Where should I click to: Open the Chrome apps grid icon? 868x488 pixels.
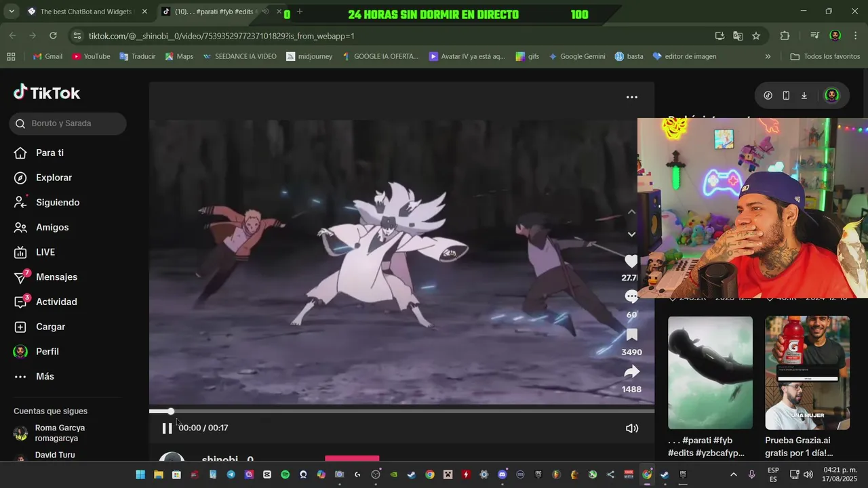coord(11,56)
